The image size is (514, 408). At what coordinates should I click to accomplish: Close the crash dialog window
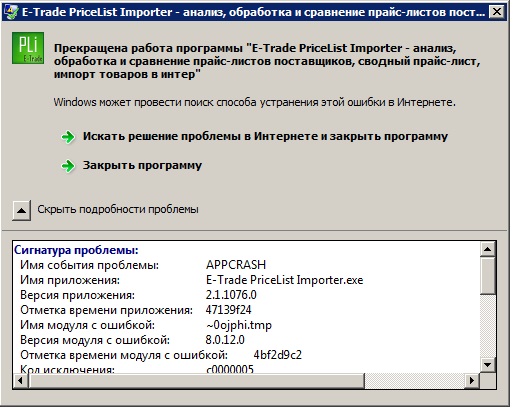tap(496, 12)
